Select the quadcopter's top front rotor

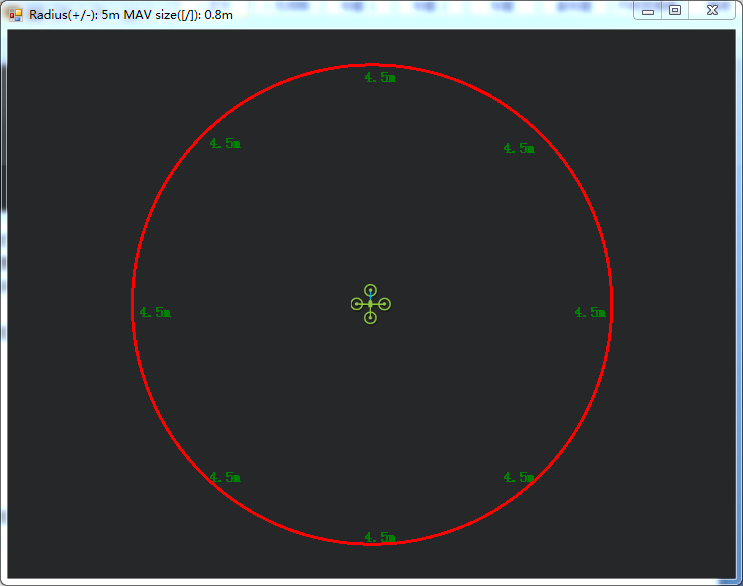tap(370, 289)
